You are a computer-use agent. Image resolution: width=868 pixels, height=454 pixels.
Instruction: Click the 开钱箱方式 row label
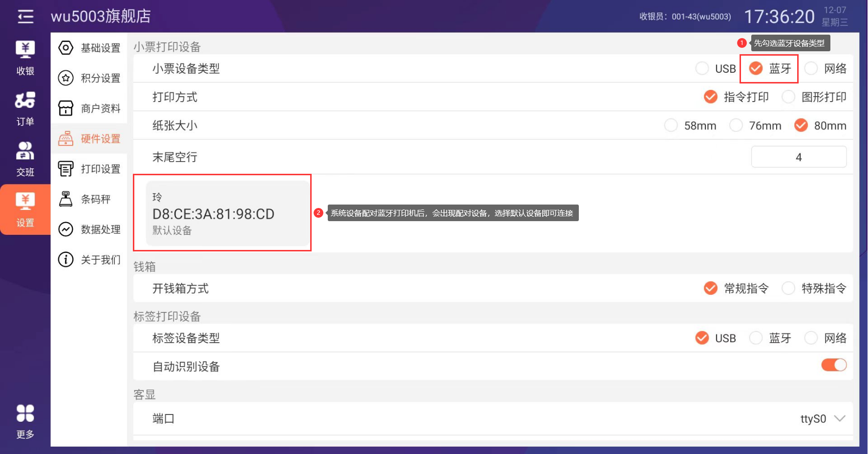pyautogui.click(x=180, y=289)
